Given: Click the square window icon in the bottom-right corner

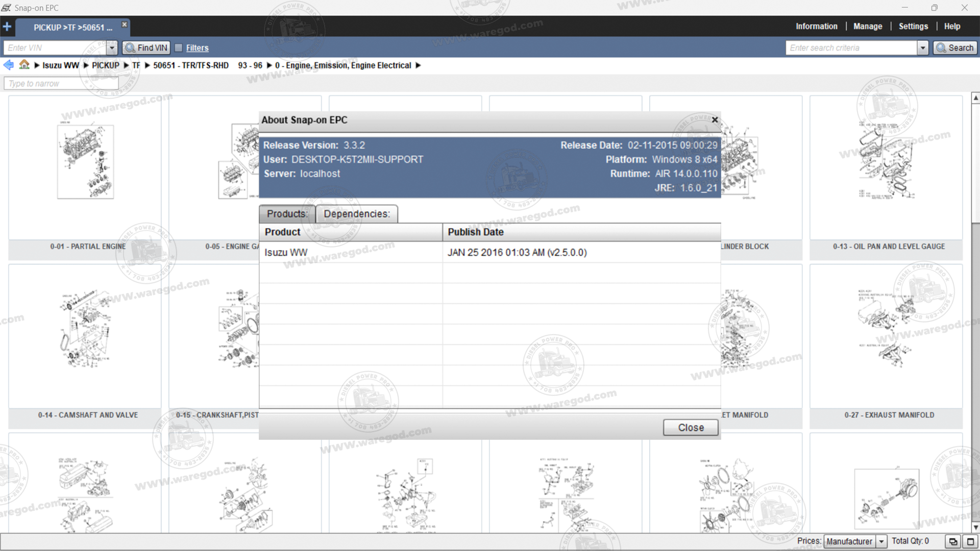Looking at the screenshot, I should tap(970, 541).
